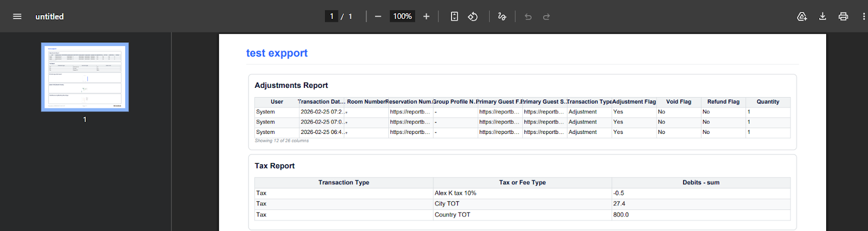Click the 'Tax or Fee Type' header

522,183
